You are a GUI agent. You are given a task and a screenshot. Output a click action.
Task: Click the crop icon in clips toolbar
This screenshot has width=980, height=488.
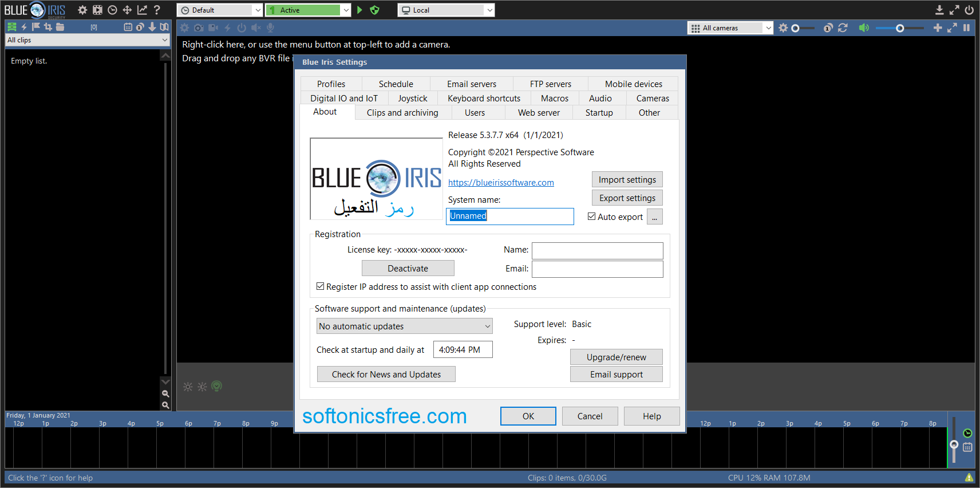[x=48, y=27]
